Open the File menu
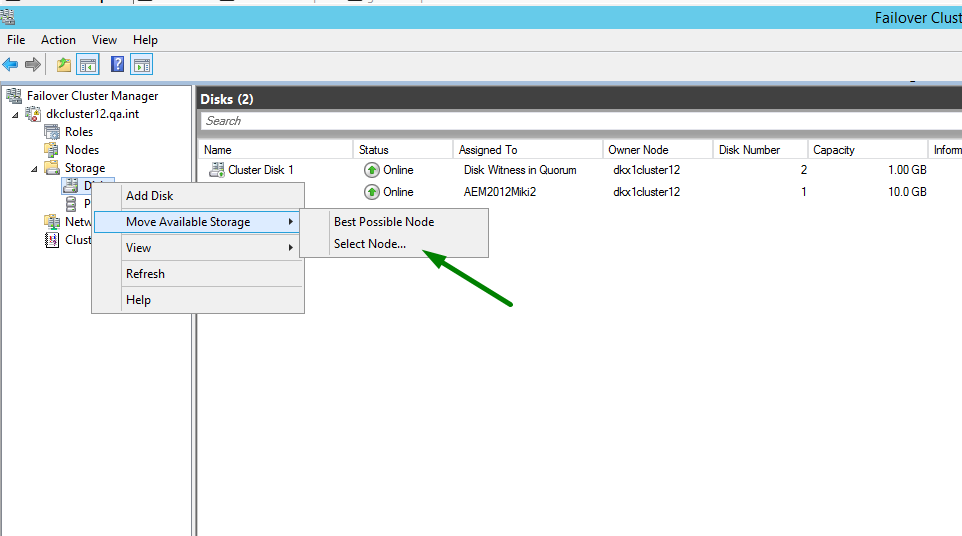962x536 pixels. [x=16, y=40]
